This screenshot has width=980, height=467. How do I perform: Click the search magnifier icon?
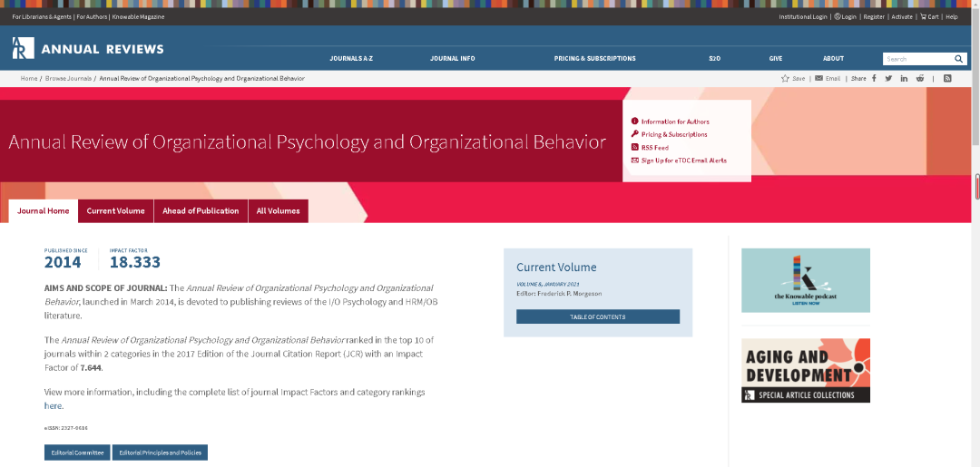[x=958, y=59]
